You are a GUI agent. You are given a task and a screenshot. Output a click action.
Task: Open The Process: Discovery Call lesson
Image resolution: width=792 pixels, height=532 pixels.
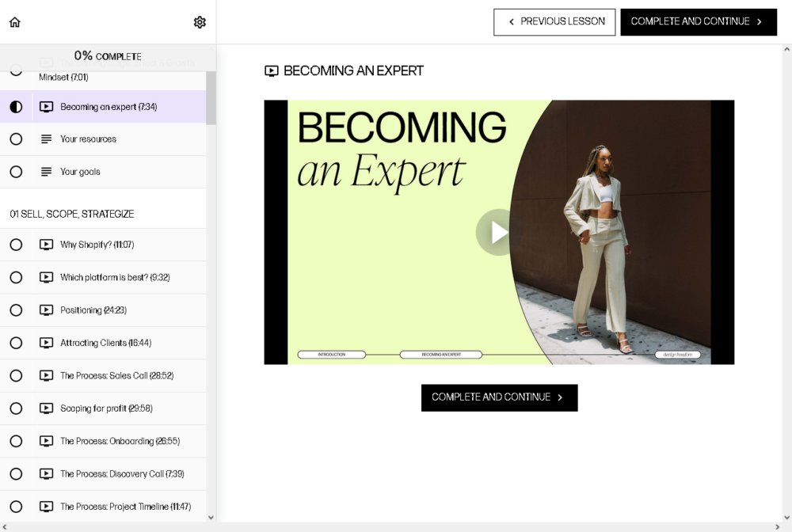[103, 474]
